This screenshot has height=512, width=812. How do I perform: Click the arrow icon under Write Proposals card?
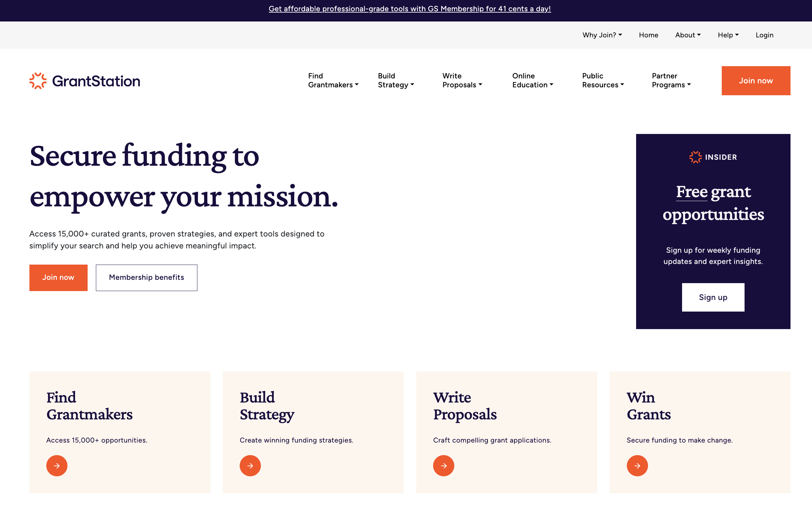coord(443,465)
